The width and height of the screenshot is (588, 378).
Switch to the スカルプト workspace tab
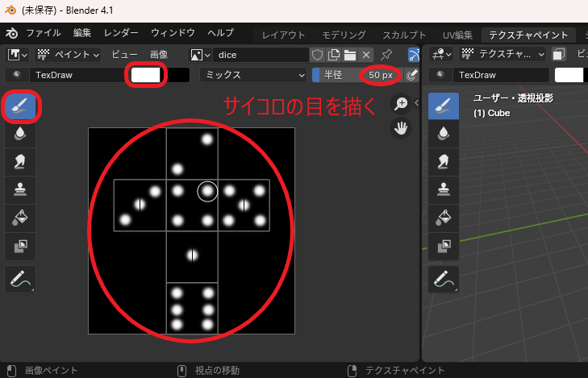click(404, 35)
